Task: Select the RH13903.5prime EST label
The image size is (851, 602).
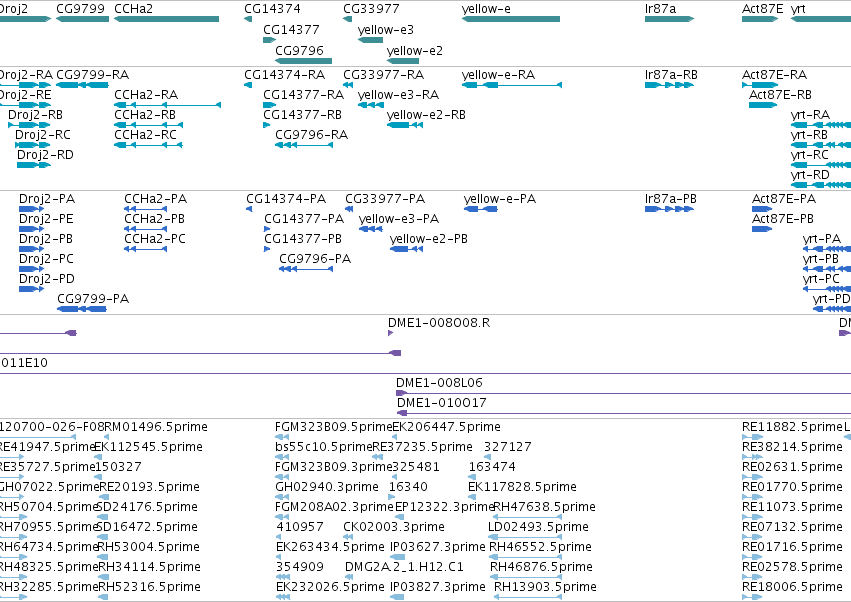Action: pos(545,587)
